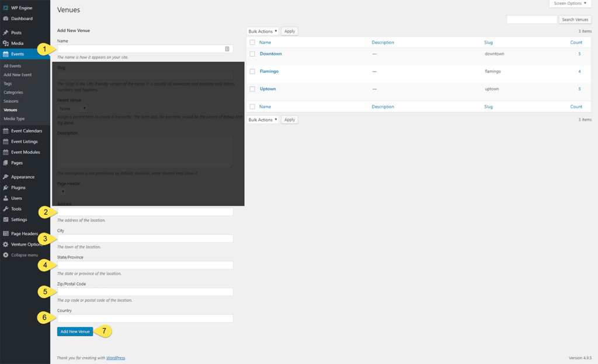Go to Seasons in the Events submenu
The height and width of the screenshot is (364, 598).
12,101
